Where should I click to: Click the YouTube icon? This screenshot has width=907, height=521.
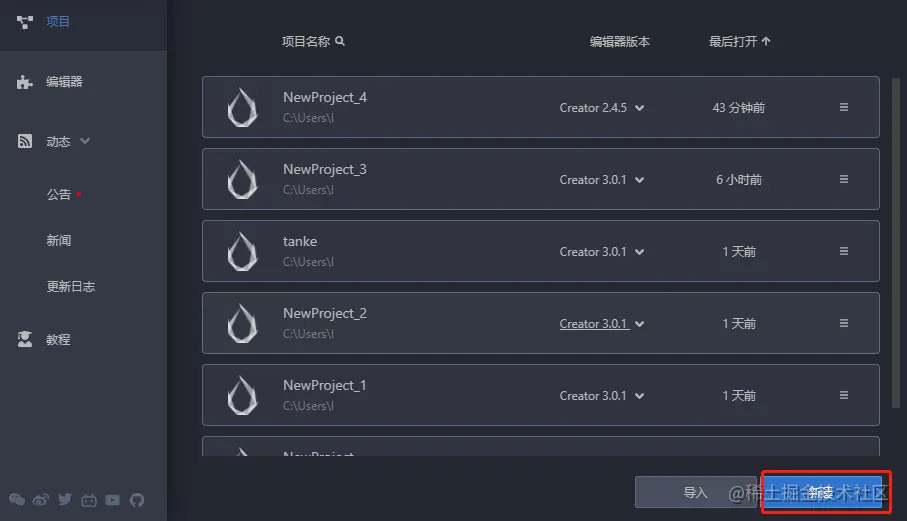[113, 500]
